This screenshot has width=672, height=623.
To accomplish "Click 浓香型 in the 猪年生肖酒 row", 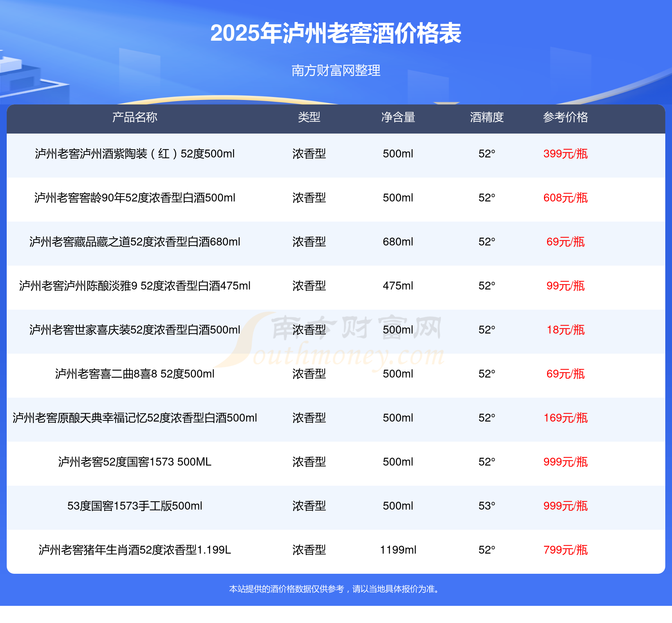I will [309, 550].
